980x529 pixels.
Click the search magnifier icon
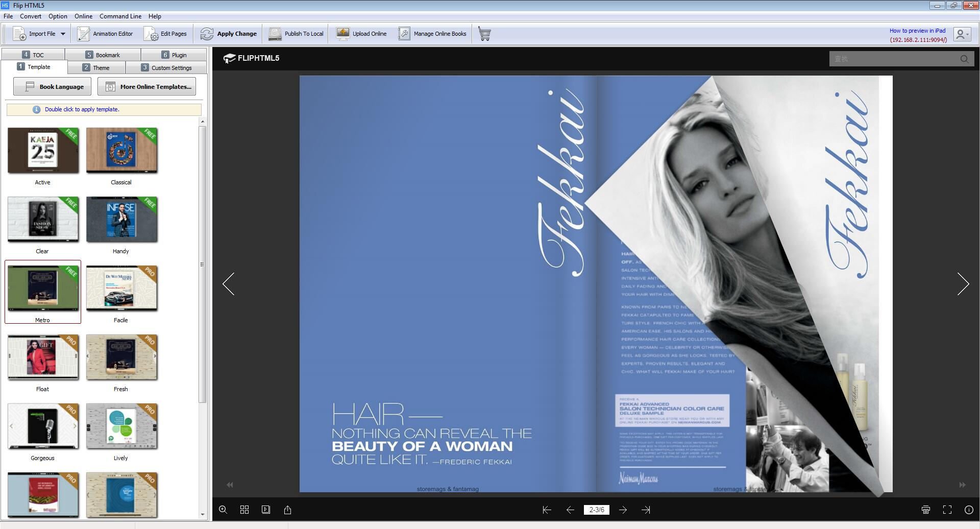coord(964,59)
